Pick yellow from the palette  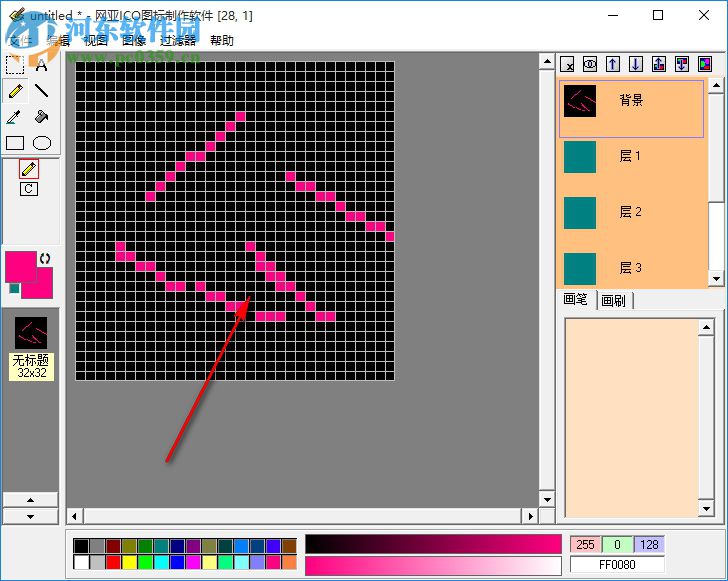130,562
